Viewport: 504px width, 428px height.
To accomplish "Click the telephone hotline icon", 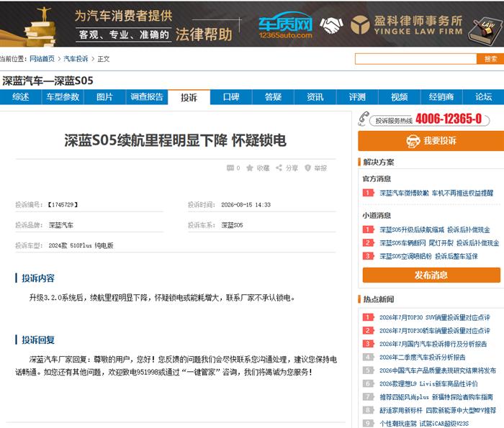I will pyautogui.click(x=364, y=119).
